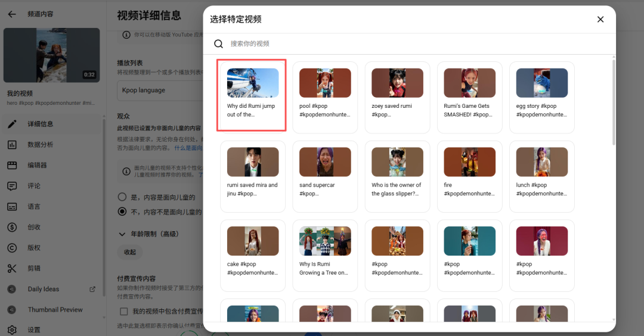Select video 'Who is the owner of the glass slipper?'
This screenshot has width=644, height=336.
[397, 176]
